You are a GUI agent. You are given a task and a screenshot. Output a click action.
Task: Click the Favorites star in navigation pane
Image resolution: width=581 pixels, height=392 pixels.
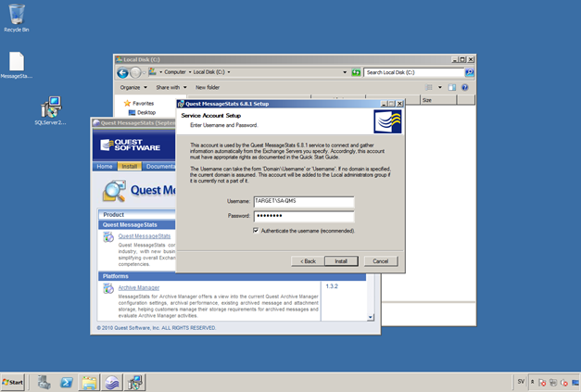point(127,103)
